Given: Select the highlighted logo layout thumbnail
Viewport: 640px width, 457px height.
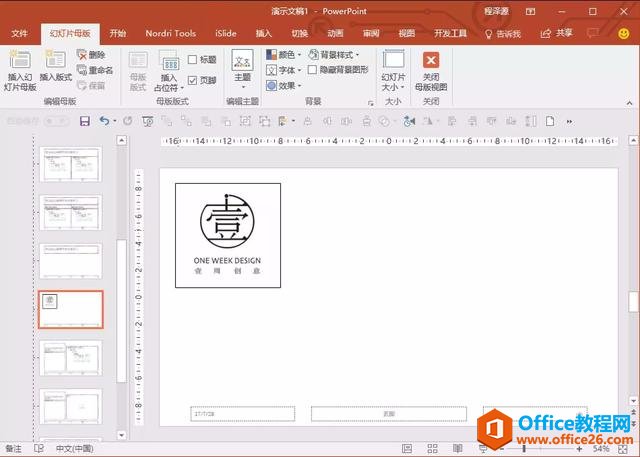Looking at the screenshot, I should (71, 309).
